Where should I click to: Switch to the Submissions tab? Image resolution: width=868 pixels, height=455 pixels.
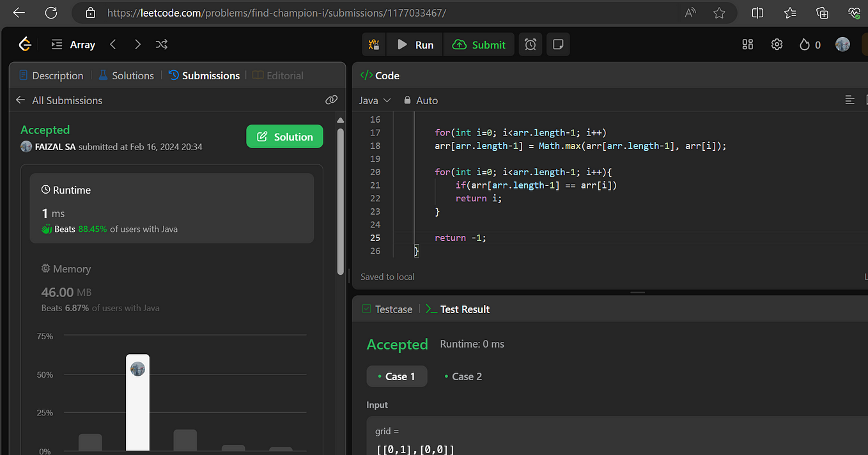[x=204, y=75]
